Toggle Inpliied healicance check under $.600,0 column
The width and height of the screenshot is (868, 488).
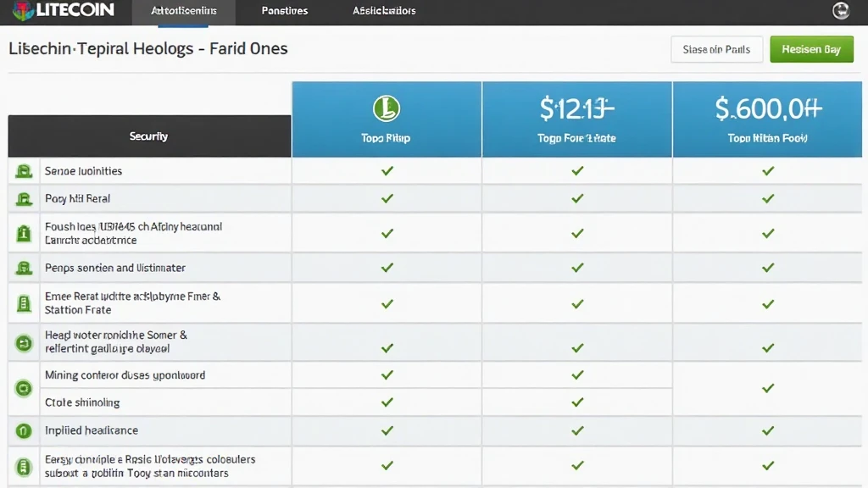768,430
